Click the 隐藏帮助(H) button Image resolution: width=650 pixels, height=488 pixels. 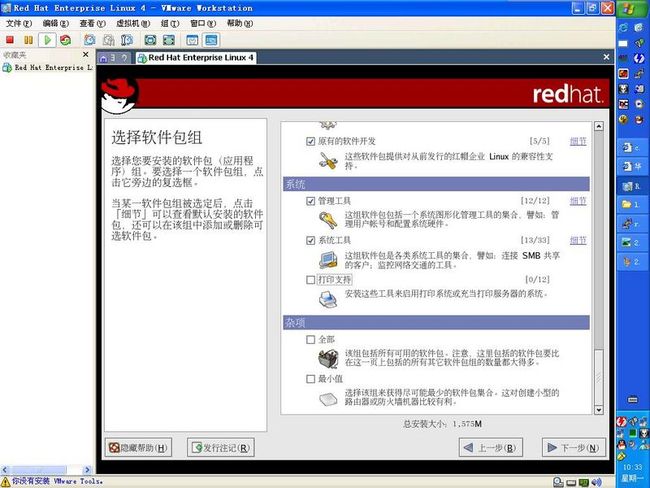(138, 448)
